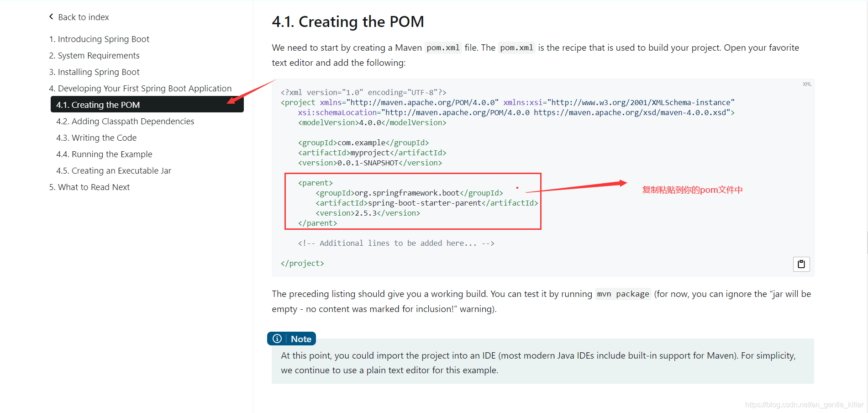The image size is (868, 413).
Task: Open 3. Installing Spring Boot section
Action: pyautogui.click(x=94, y=72)
